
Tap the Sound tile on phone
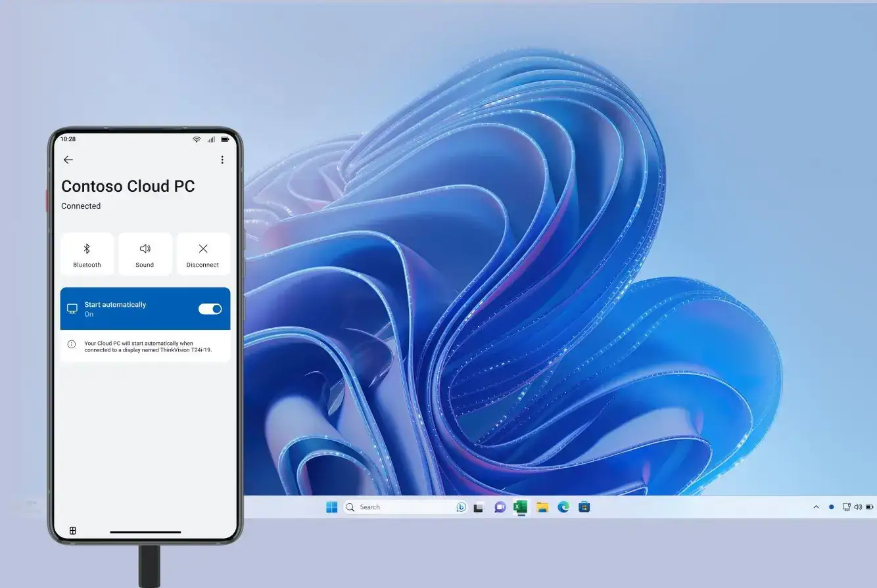145,254
